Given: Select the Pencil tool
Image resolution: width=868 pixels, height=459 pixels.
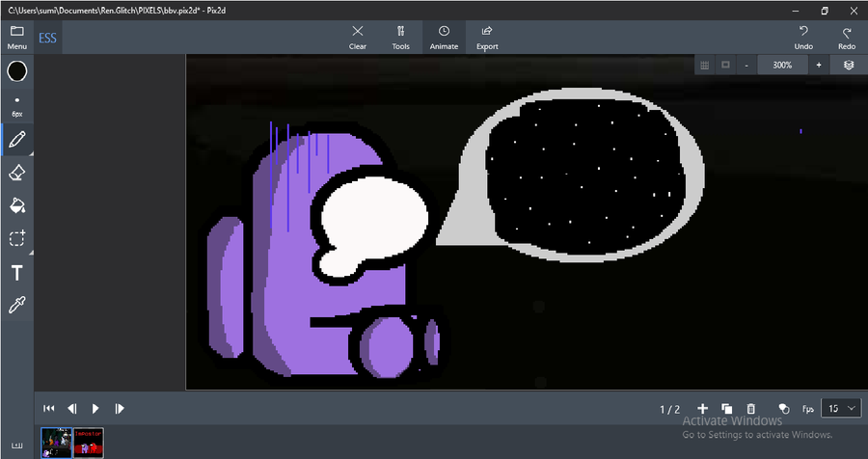Looking at the screenshot, I should click(17, 139).
